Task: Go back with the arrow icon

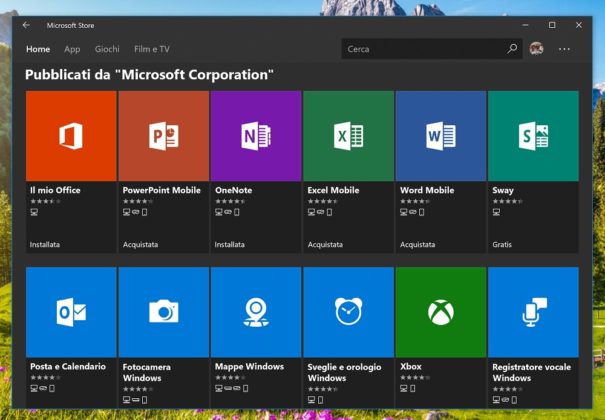Action: (x=26, y=25)
